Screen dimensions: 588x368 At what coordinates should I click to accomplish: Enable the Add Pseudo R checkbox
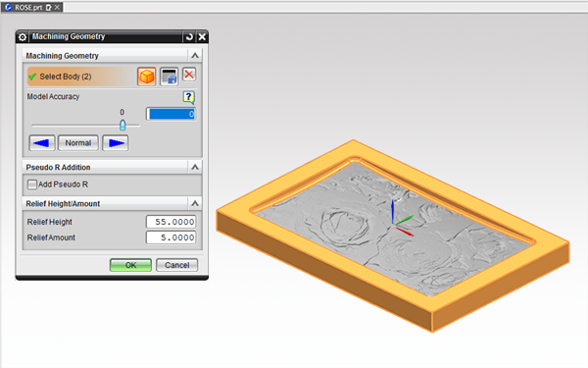point(32,184)
